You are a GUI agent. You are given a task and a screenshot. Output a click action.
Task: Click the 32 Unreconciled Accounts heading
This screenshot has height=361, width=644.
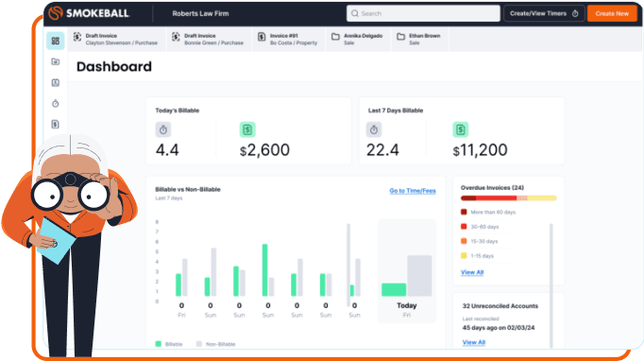tap(500, 306)
